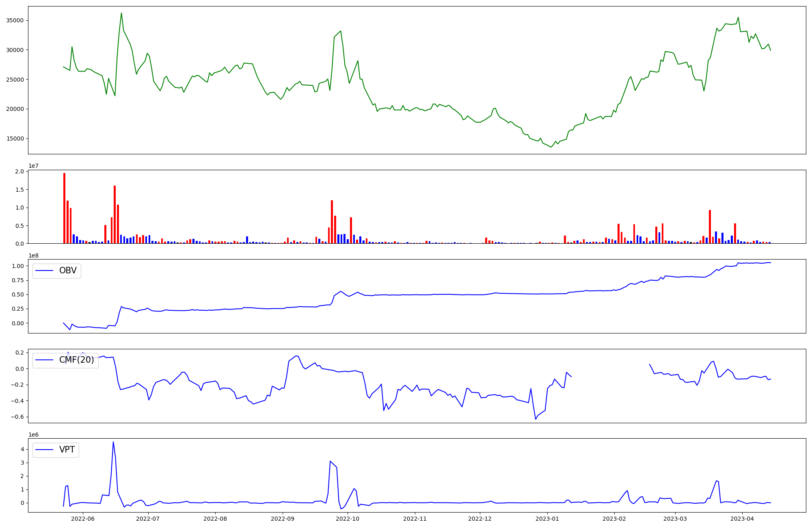This screenshot has width=812, height=528.
Task: Click the 1e8 exponent label above OBV chart
Action: click(x=34, y=256)
